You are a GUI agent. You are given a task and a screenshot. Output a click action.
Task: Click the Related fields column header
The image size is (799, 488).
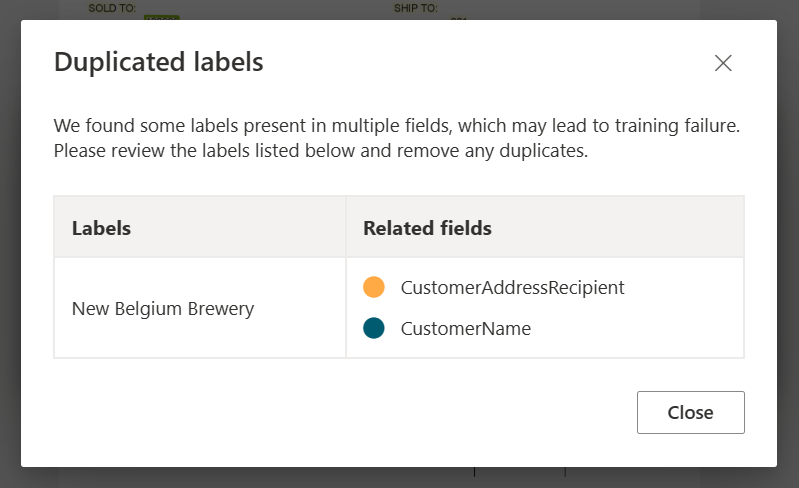point(427,228)
